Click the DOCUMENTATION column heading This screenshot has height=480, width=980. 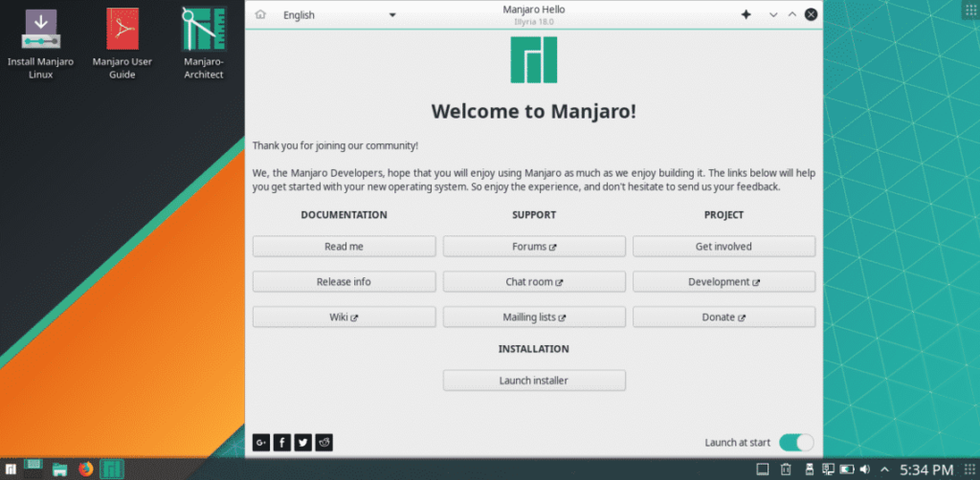pos(344,215)
